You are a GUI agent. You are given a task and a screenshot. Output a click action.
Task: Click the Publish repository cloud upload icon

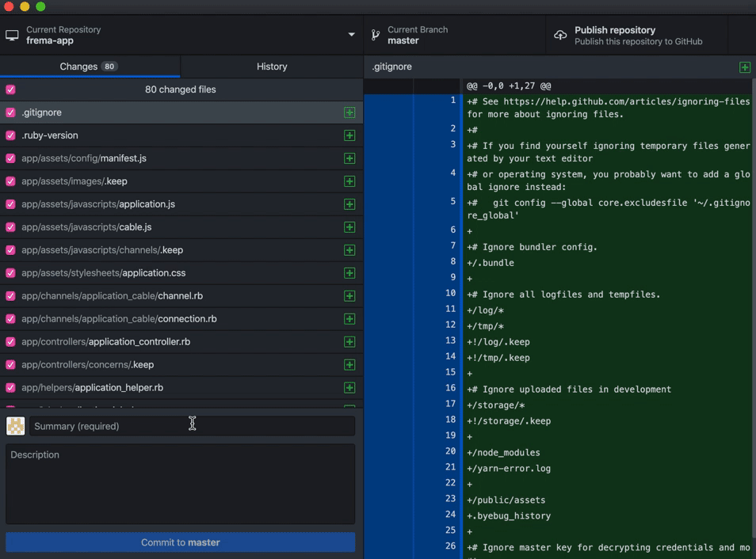[560, 36]
